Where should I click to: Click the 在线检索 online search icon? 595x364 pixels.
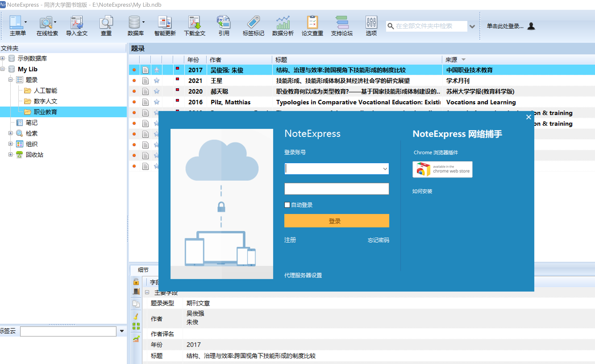(46, 22)
